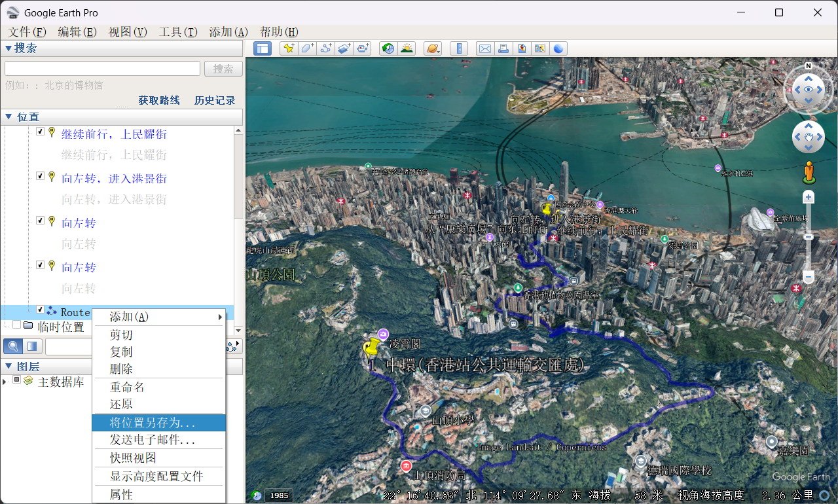This screenshot has width=838, height=504.
Task: Open the planet switcher (Saturn icon)
Action: pos(433,48)
